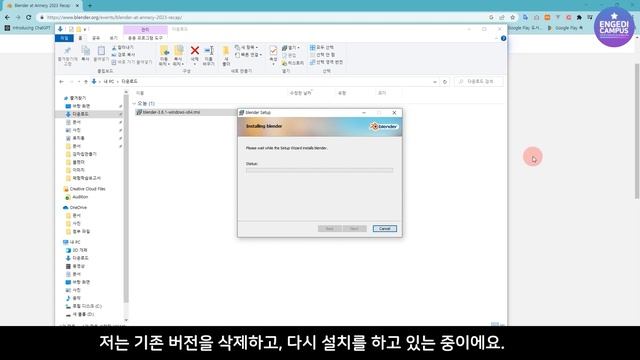The height and width of the screenshot is (360, 640).
Task: Switch to the 보기 (View) ribbon tab
Action: tap(113, 38)
